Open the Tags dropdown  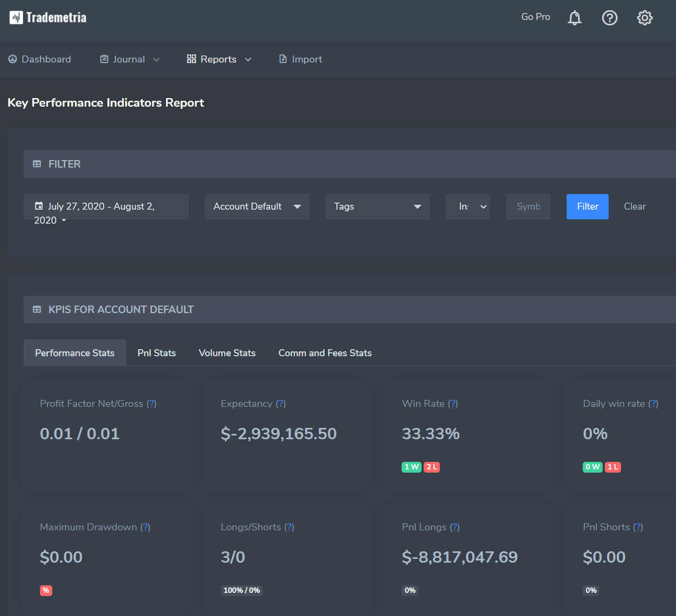point(377,206)
